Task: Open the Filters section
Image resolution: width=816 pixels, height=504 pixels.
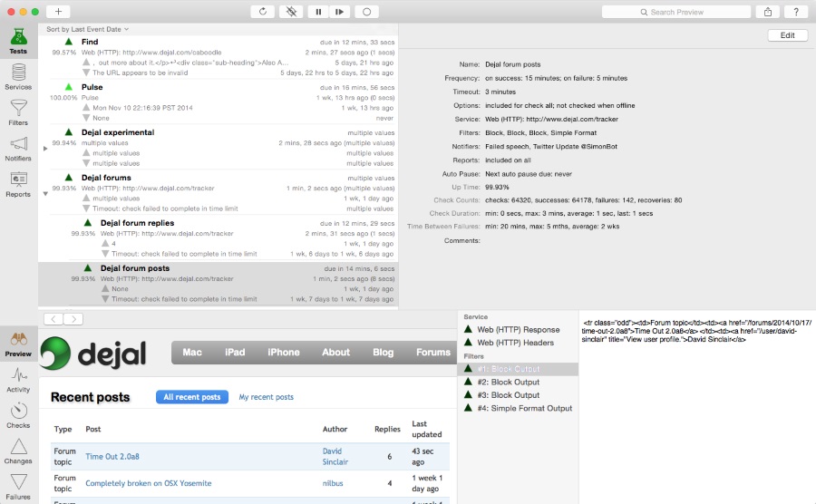Action: click(x=18, y=112)
